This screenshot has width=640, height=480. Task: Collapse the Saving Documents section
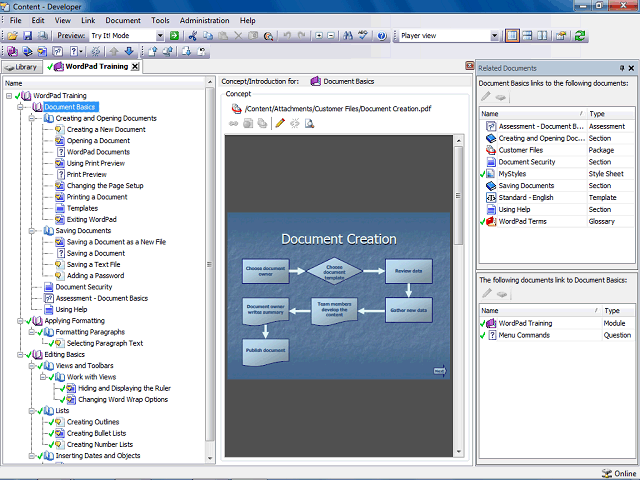[x=32, y=231]
